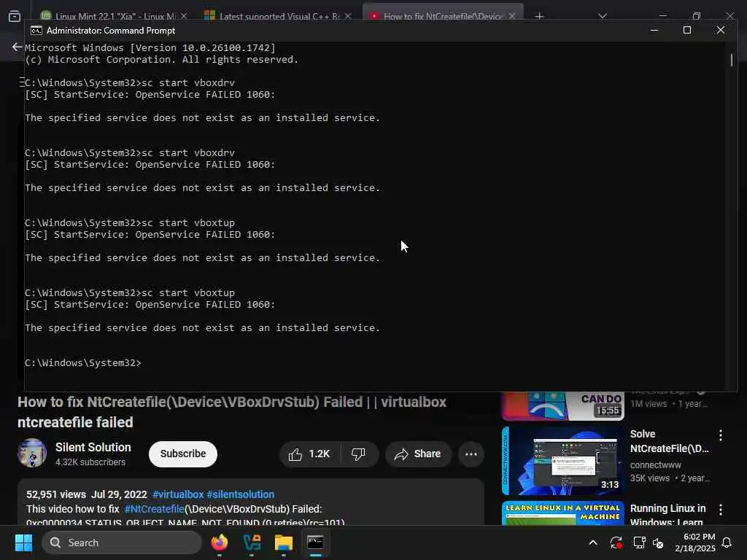
Task: Open the browser tab overview icon
Action: [x=15, y=16]
